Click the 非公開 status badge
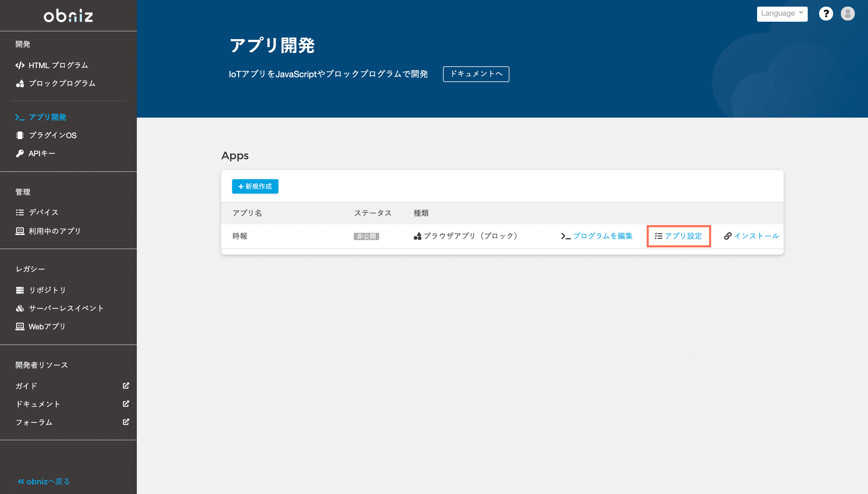Image resolution: width=868 pixels, height=494 pixels. click(x=366, y=236)
